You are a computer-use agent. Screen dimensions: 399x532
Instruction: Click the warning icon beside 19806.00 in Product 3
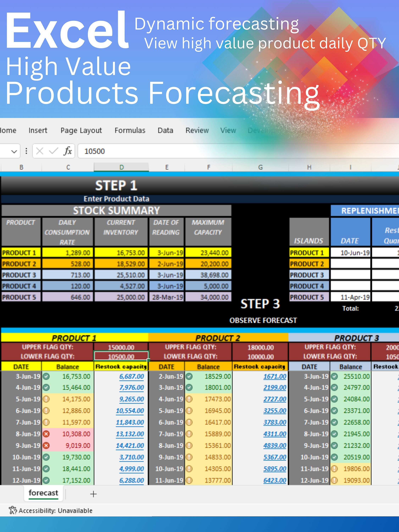click(x=334, y=469)
